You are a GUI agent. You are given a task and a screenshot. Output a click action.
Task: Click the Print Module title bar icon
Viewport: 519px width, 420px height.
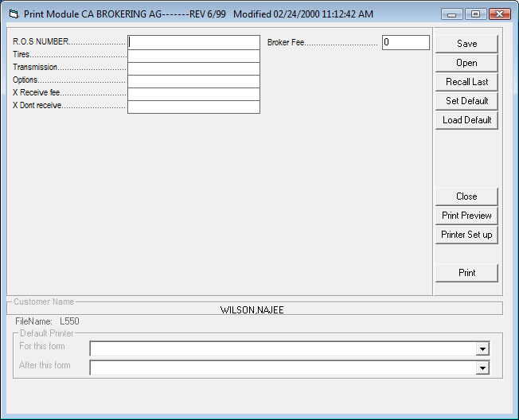[x=14, y=14]
